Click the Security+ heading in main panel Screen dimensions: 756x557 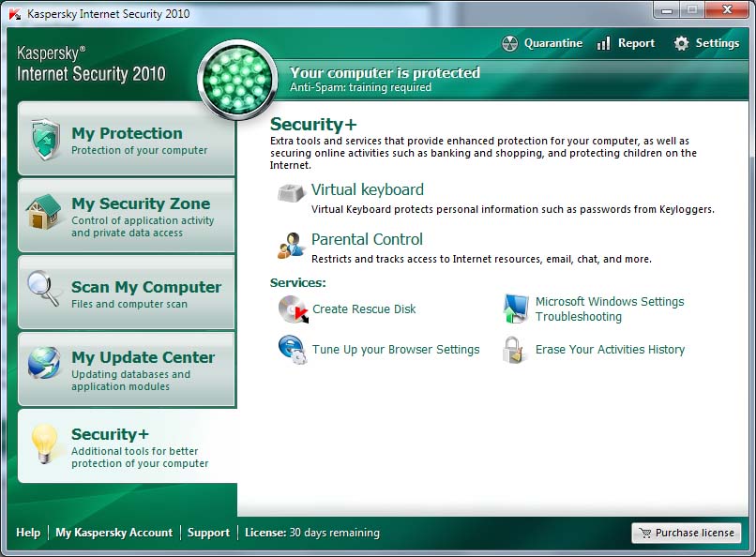pyautogui.click(x=313, y=125)
